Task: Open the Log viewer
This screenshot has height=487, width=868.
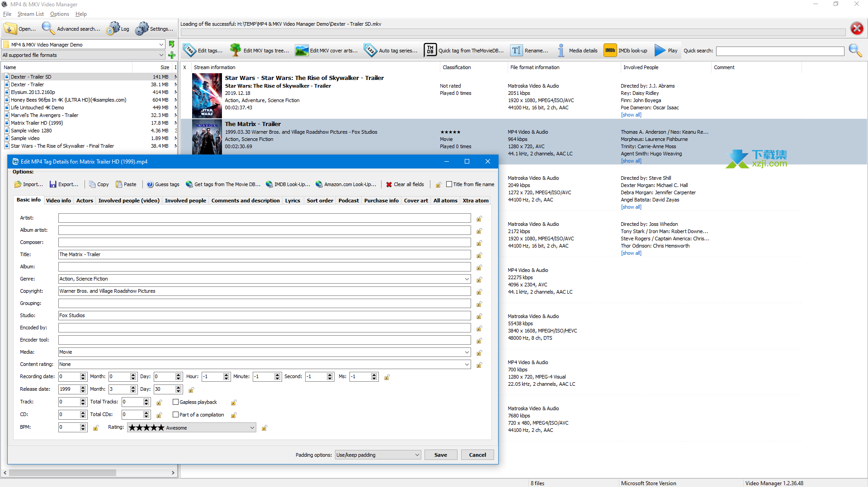Action: (x=118, y=28)
